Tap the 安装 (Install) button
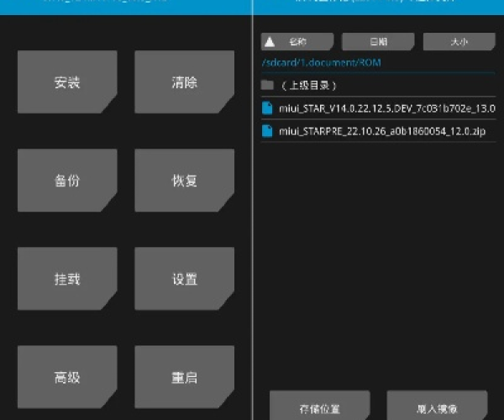The image size is (504, 420). [67, 82]
